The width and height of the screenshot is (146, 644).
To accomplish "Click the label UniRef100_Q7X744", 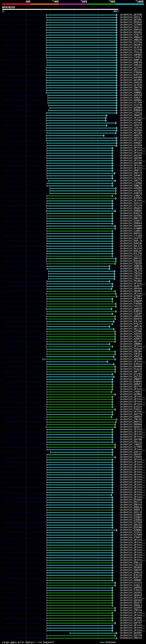I will coord(131,42).
